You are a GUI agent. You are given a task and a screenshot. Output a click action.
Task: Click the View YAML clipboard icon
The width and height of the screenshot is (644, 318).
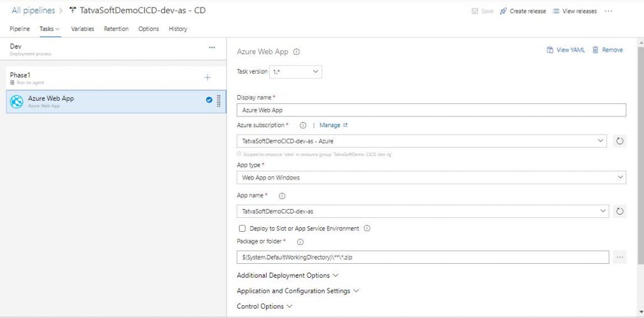(550, 50)
